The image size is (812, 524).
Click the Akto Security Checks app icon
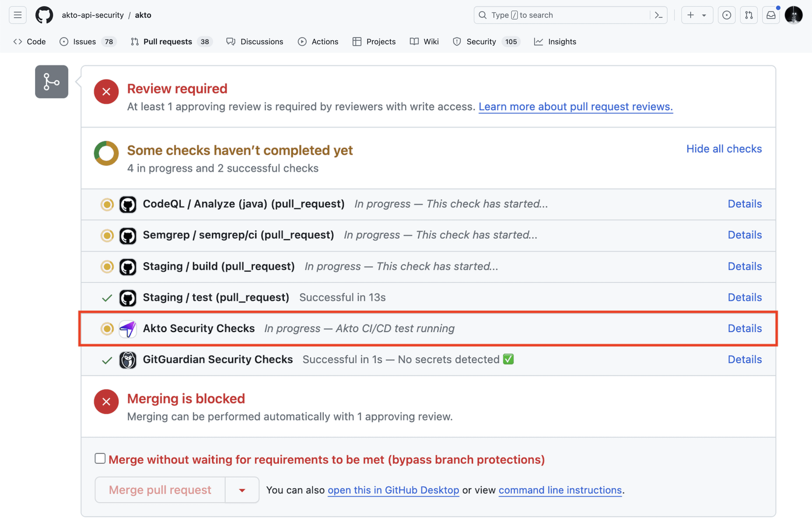(x=128, y=329)
